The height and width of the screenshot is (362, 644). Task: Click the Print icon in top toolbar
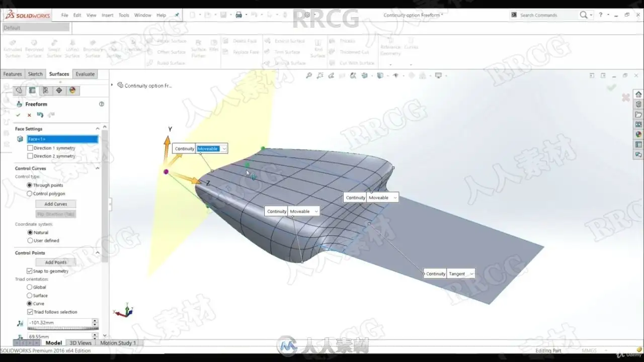[239, 15]
